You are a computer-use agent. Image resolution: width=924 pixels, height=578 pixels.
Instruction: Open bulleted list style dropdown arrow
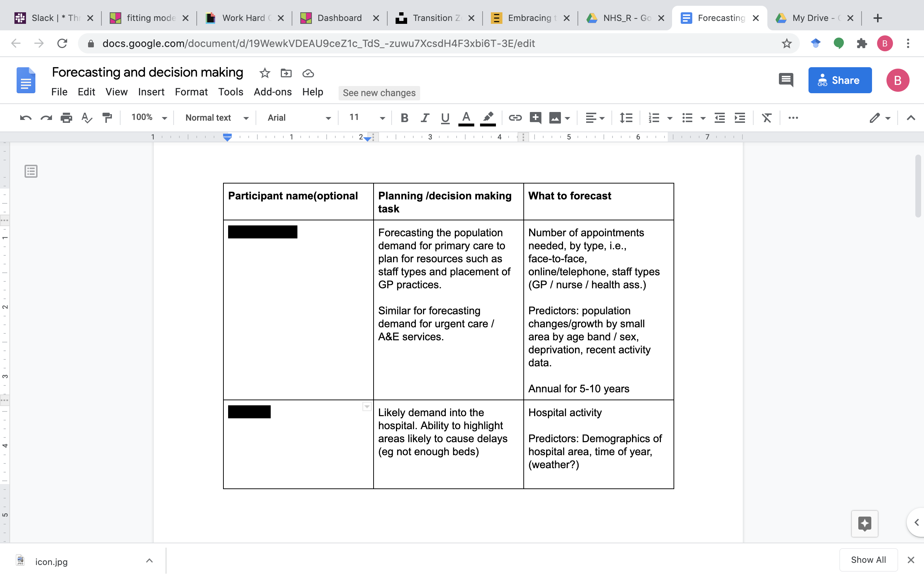(702, 118)
